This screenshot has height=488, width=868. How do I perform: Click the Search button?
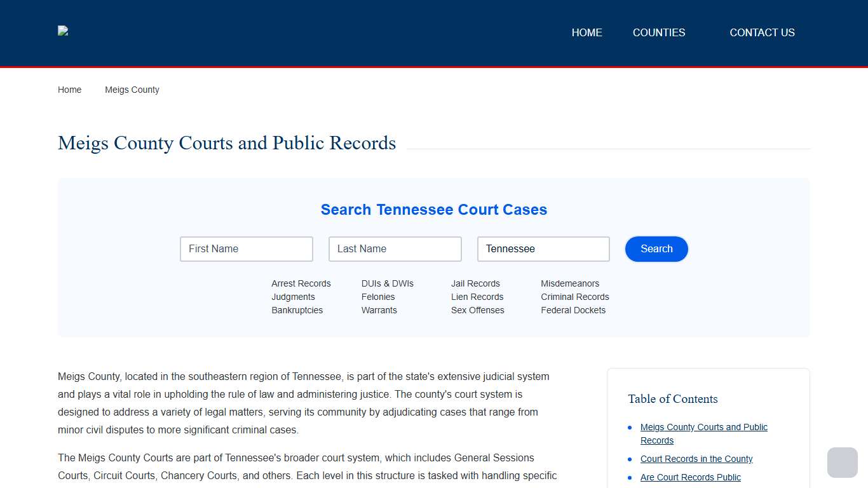coord(656,248)
